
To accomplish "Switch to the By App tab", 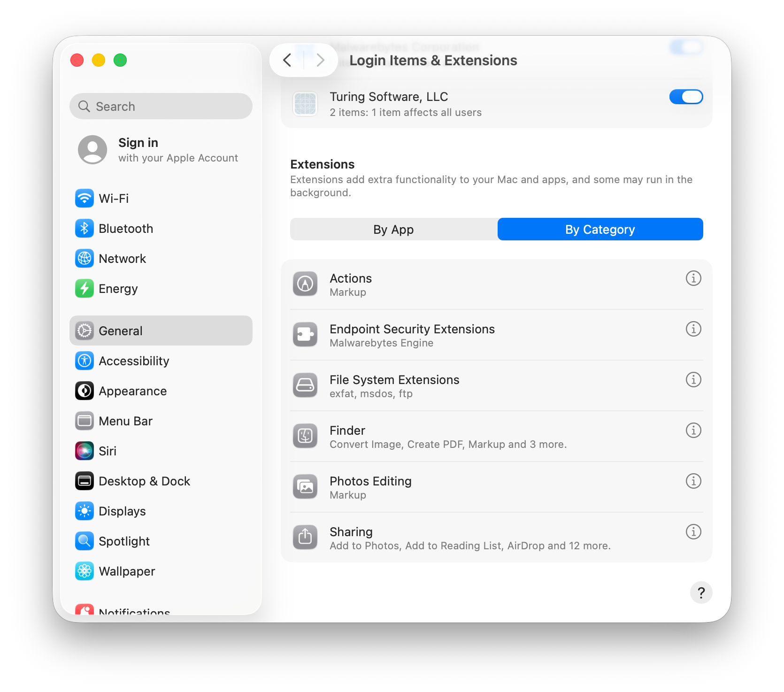I will coord(393,230).
